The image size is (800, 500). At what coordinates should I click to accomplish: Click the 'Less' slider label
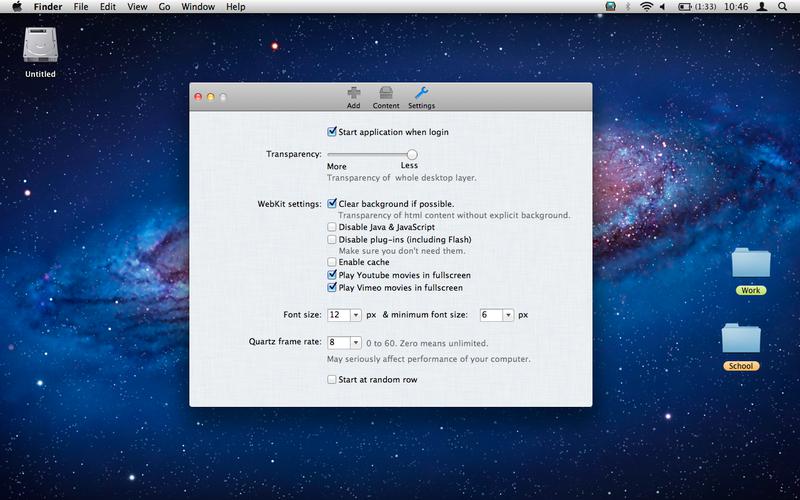pyautogui.click(x=409, y=165)
